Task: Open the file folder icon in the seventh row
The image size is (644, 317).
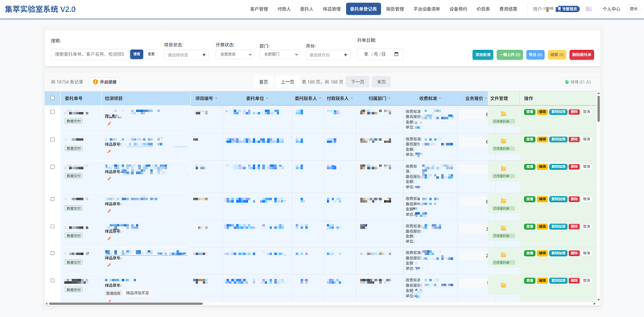Action: click(503, 285)
